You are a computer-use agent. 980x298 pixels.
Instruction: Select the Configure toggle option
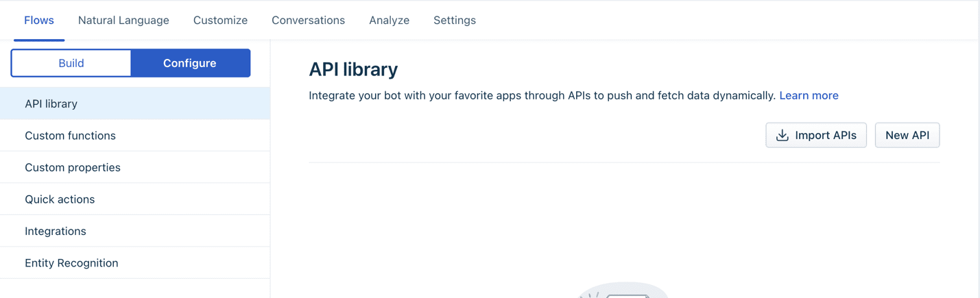click(190, 63)
